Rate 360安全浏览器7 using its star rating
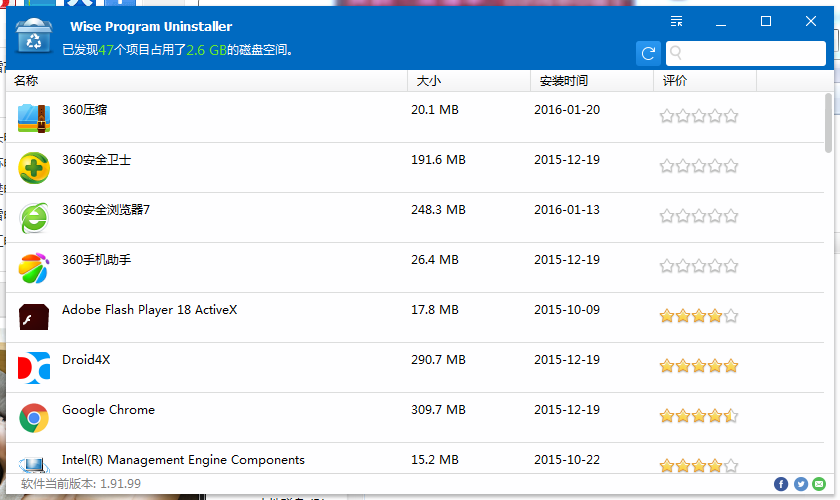This screenshot has height=500, width=840. click(x=699, y=216)
